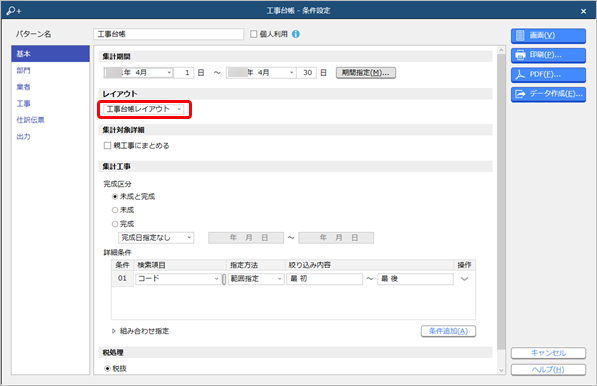Toggle the 個人利用 checkbox
597x386 pixels.
coord(254,34)
